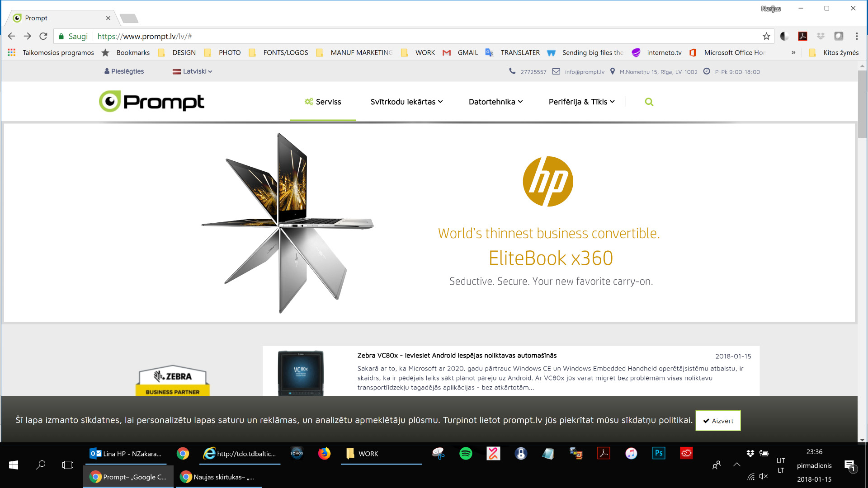The image size is (868, 488).
Task: Switch to Lina HP Outlook taskbar window
Action: (126, 454)
